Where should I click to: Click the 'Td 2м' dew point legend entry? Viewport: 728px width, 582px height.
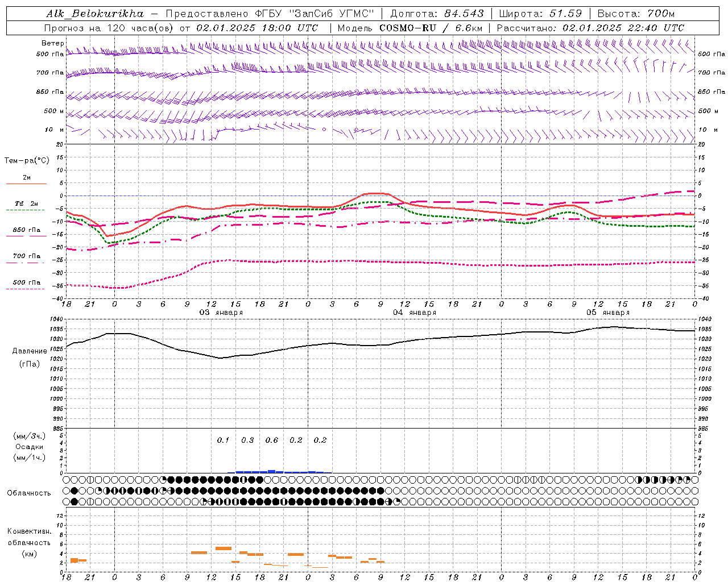[27, 203]
